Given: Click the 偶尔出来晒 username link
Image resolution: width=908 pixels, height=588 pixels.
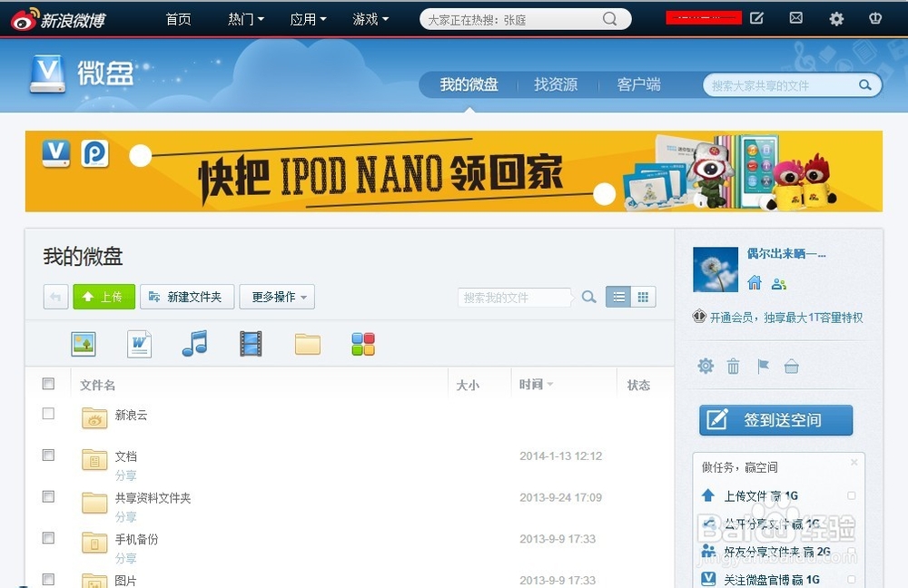Looking at the screenshot, I should pyautogui.click(x=785, y=253).
